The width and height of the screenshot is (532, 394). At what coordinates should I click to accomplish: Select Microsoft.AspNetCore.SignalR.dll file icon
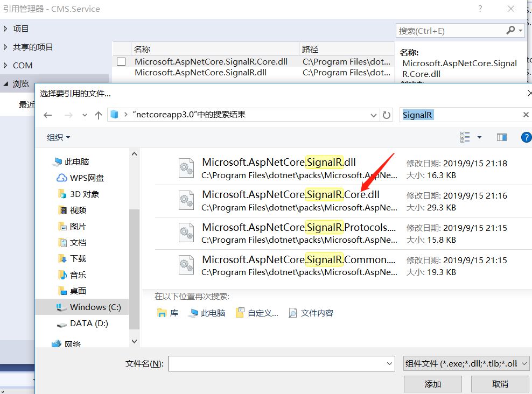186,168
